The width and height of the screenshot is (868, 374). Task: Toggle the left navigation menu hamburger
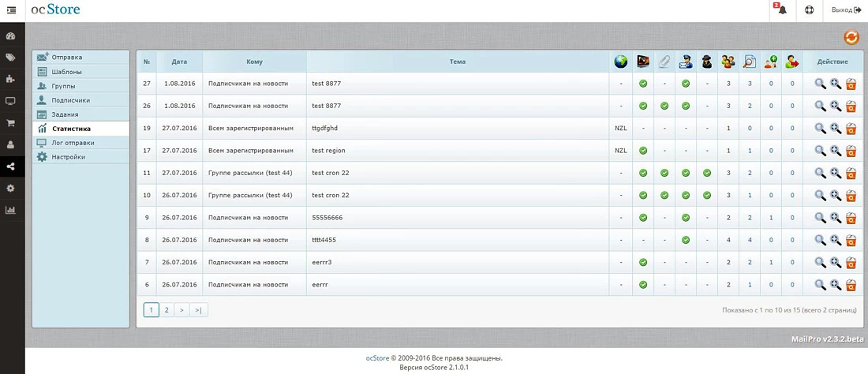(11, 10)
